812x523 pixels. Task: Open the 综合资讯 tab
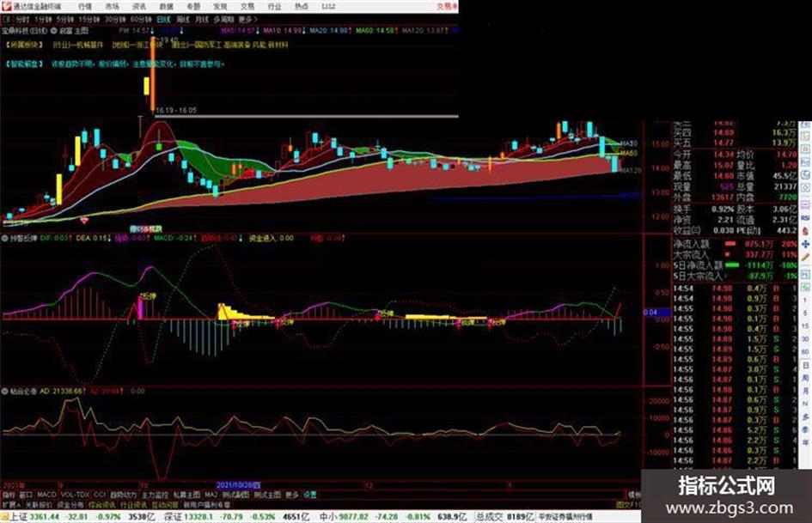click(101, 505)
